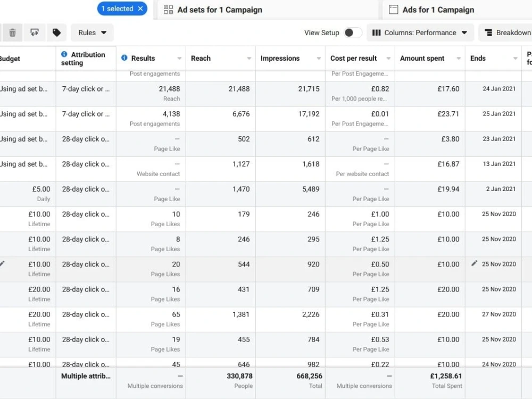Click impressions value 5,489
Viewport: 532px width, 399px height.
(x=311, y=189)
